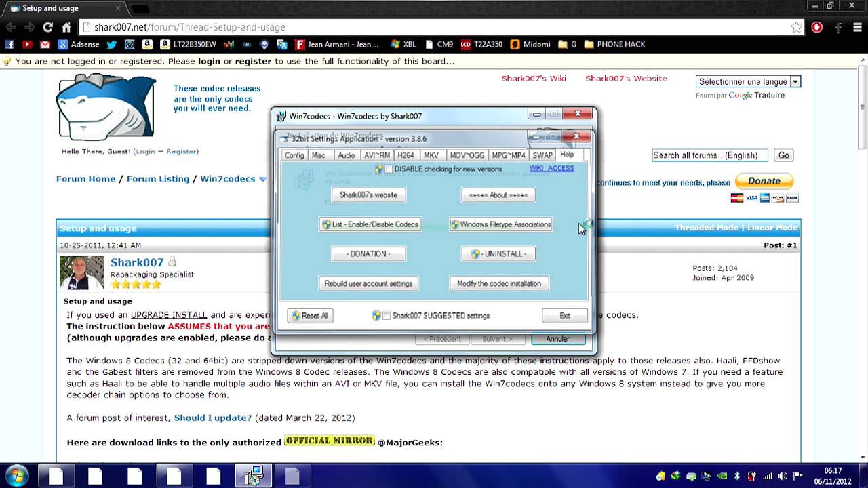Switch to Threaded Mode view
868x488 pixels.
706,228
